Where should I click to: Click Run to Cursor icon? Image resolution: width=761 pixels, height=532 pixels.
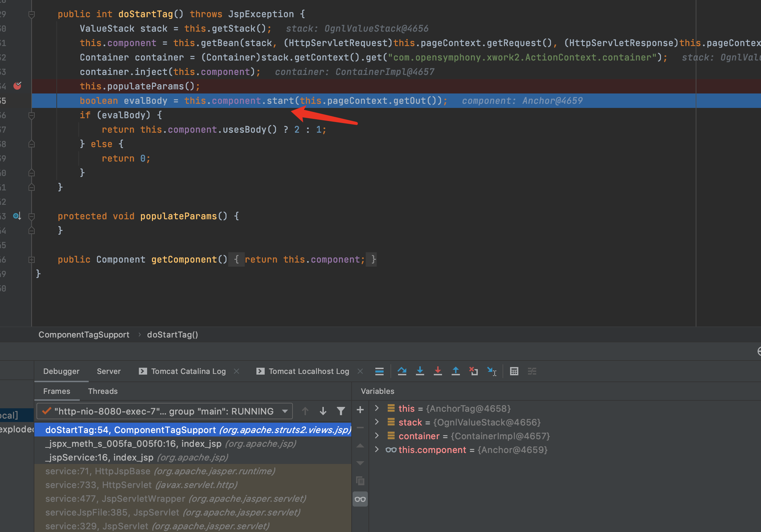(492, 371)
